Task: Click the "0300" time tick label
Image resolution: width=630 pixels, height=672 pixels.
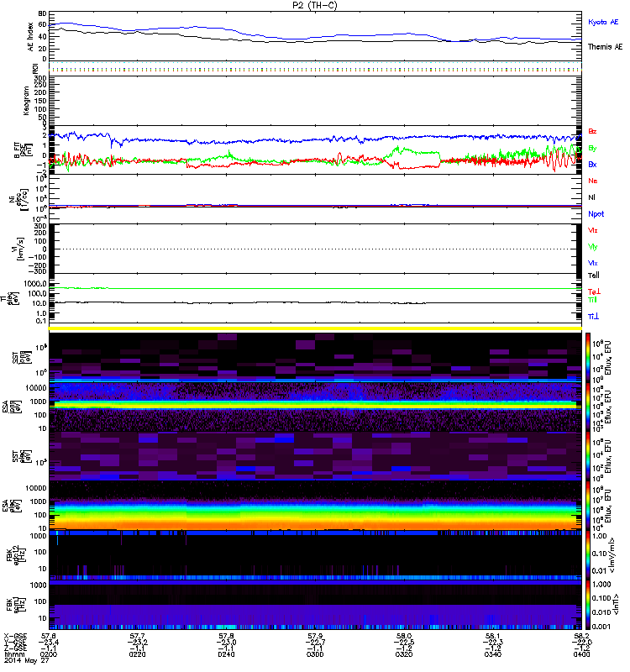Action: click(315, 654)
